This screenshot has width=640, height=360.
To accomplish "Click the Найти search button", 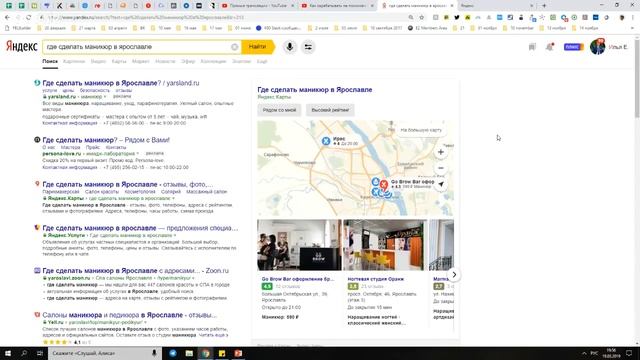I will coord(258,47).
